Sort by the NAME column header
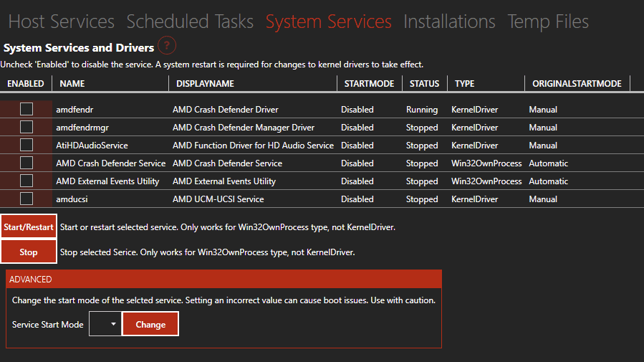The image size is (644, 362). tap(72, 84)
